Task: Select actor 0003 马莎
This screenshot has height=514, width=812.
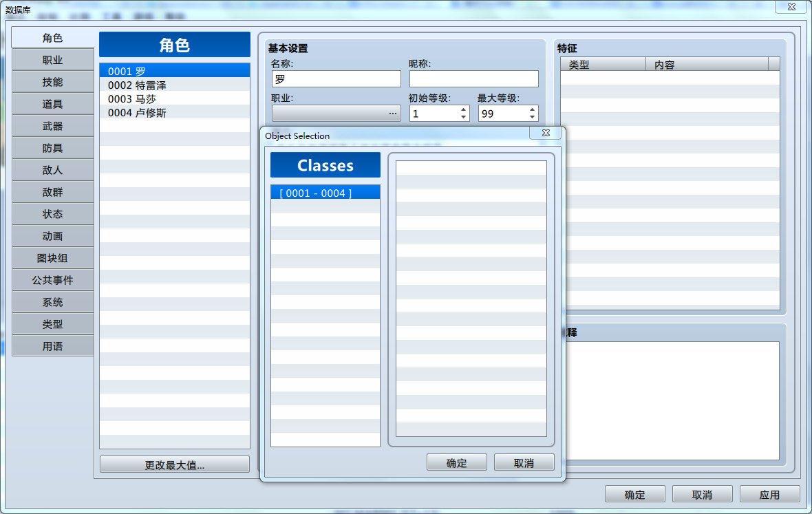Action: (x=175, y=98)
